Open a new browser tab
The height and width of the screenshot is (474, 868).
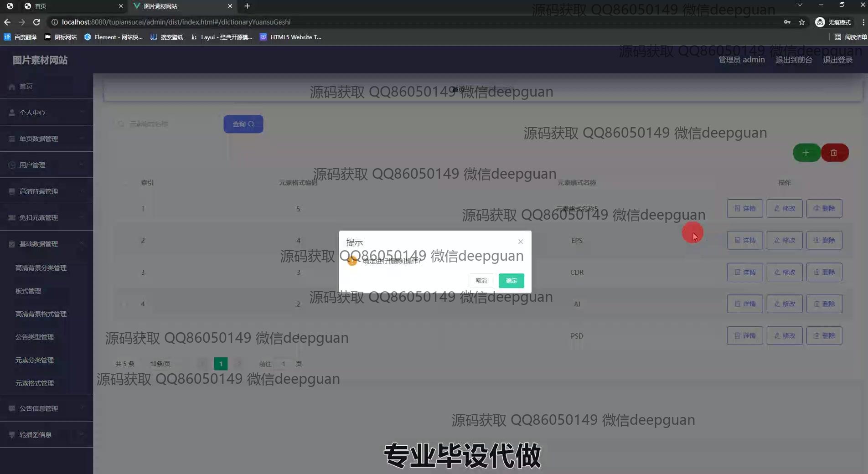[247, 6]
